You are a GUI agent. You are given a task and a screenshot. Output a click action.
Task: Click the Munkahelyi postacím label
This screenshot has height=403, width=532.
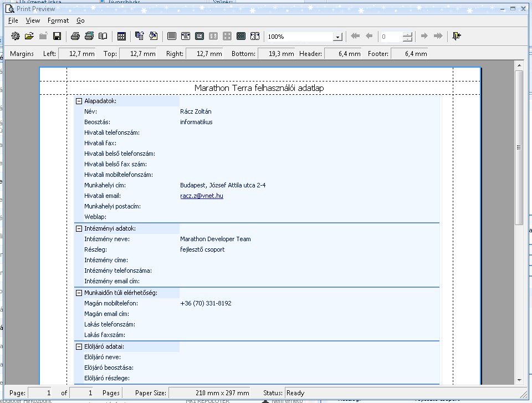[112, 206]
